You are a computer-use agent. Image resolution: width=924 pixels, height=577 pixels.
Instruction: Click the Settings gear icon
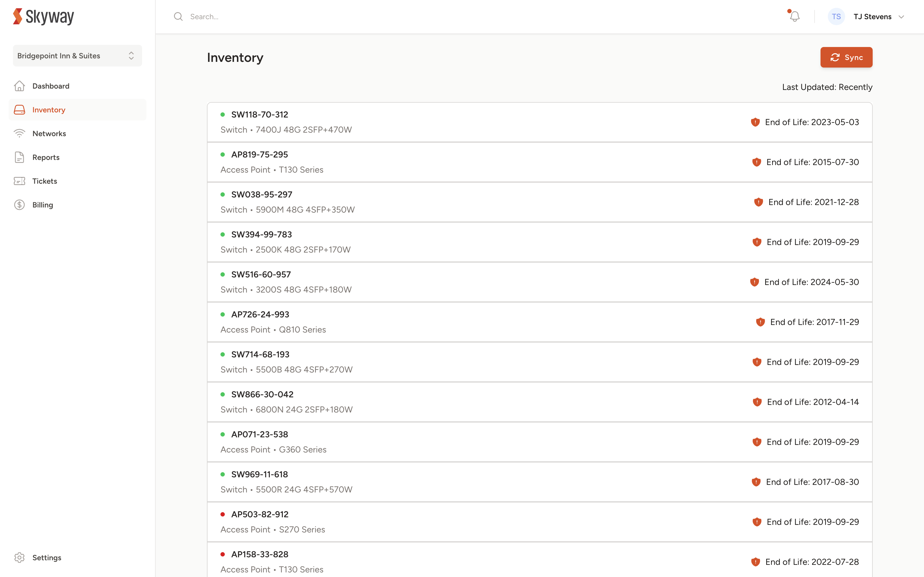click(x=19, y=558)
